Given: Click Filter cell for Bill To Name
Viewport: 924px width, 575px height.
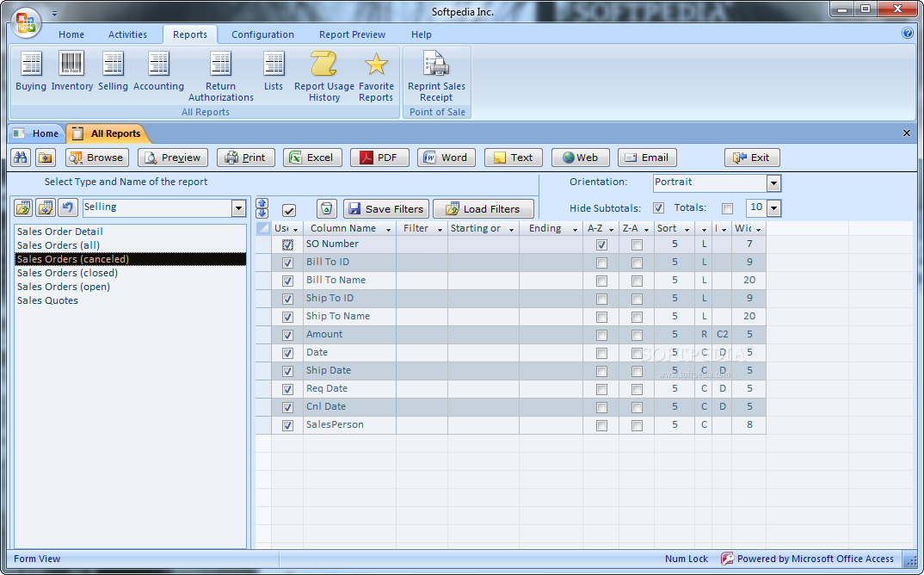Looking at the screenshot, I should coord(422,280).
